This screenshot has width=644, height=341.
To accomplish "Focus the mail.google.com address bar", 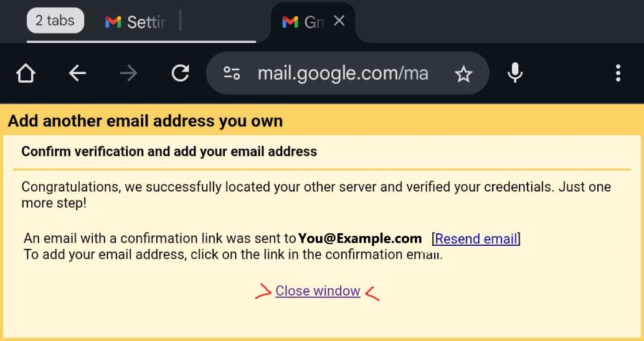I will point(343,74).
